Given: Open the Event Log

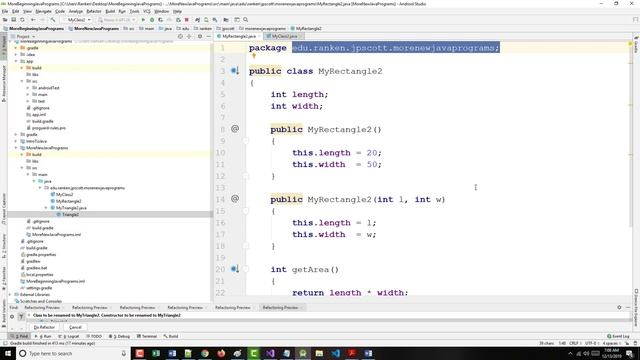Looking at the screenshot, I should (618, 336).
